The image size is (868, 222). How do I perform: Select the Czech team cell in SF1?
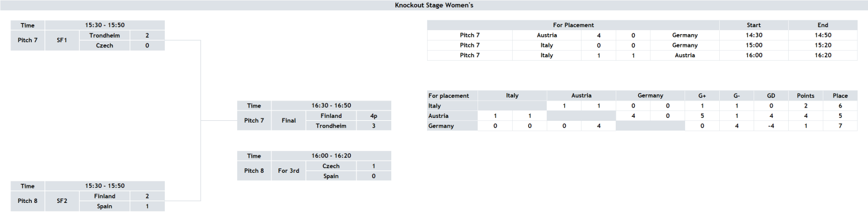(104, 45)
